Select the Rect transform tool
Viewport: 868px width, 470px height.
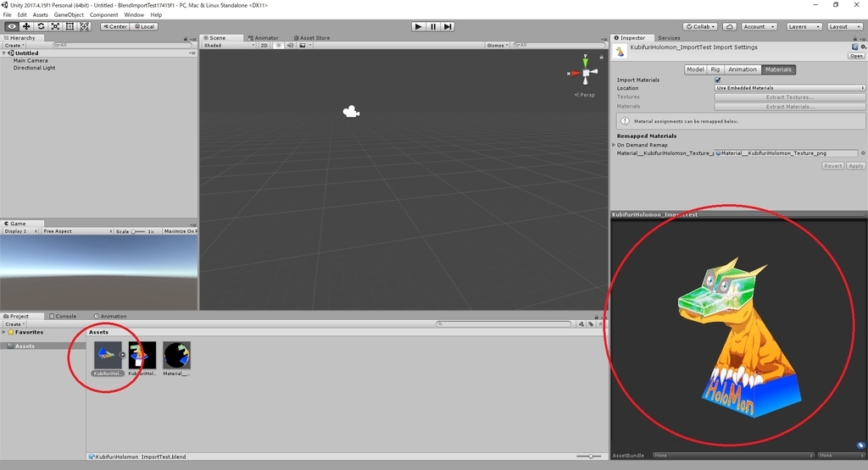click(70, 26)
